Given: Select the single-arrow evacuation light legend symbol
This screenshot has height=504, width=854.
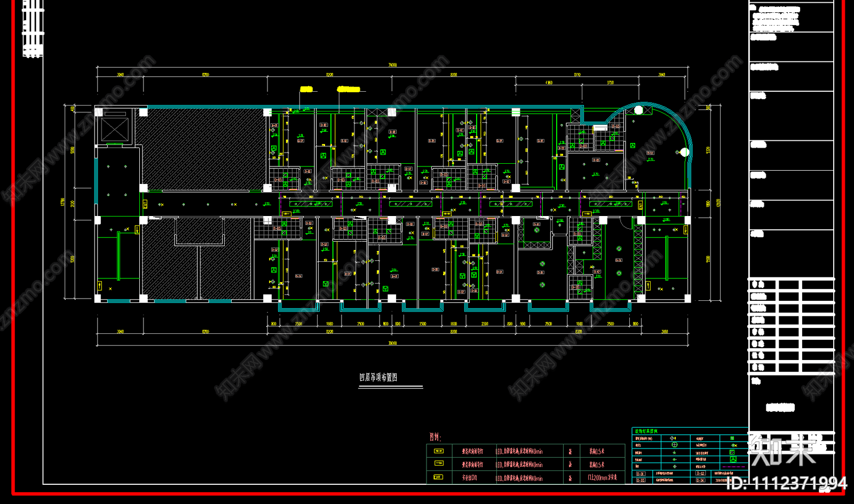Looking at the screenshot, I should coord(438,463).
